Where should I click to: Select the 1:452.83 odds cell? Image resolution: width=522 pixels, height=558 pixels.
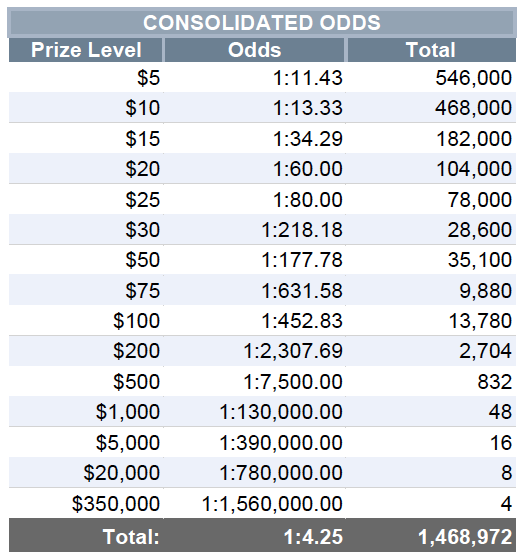click(x=254, y=321)
